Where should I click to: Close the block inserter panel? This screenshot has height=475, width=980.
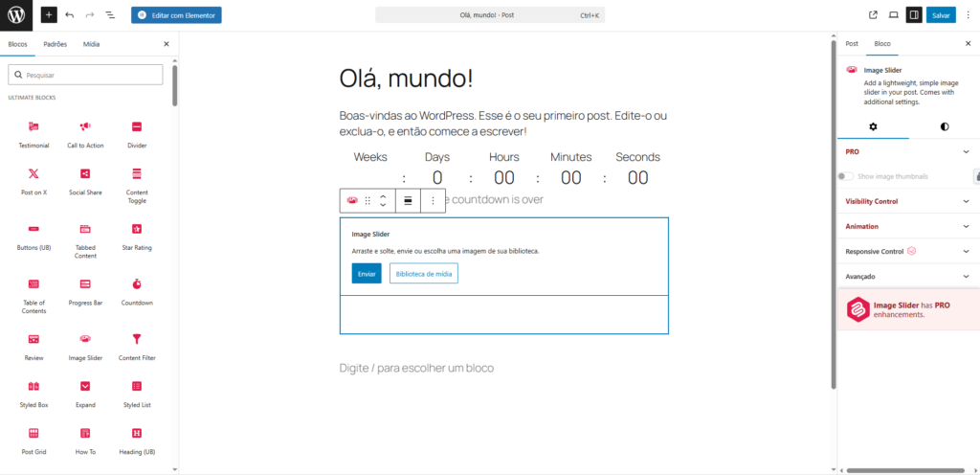pos(167,44)
